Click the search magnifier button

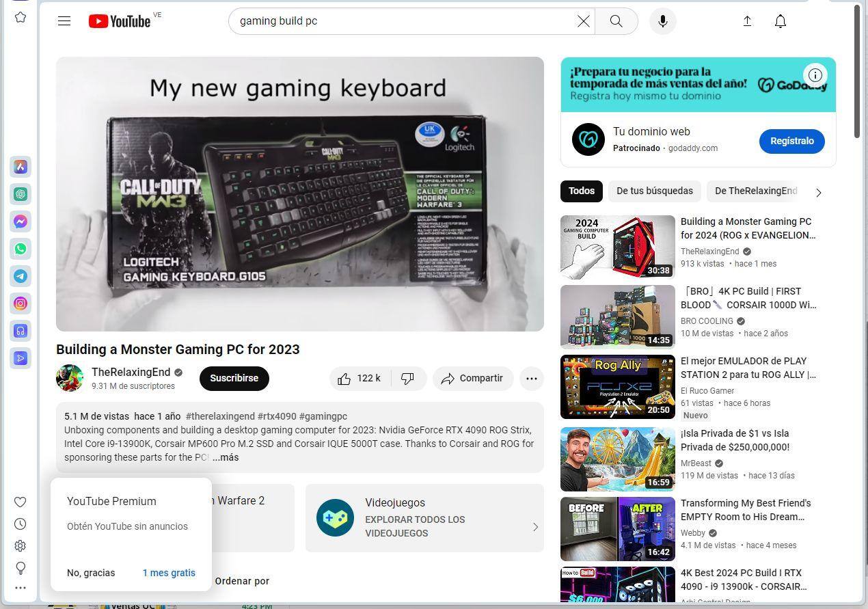click(x=616, y=21)
